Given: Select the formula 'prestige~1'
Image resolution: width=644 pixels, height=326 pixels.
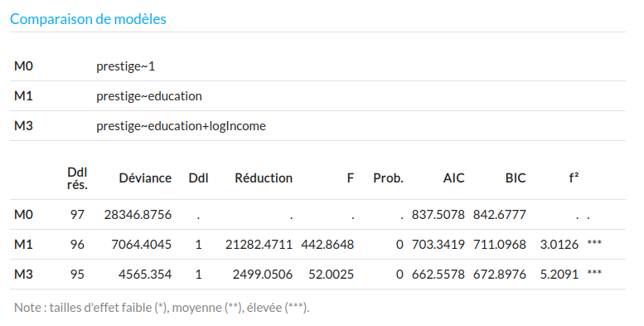Looking at the screenshot, I should tap(126, 66).
